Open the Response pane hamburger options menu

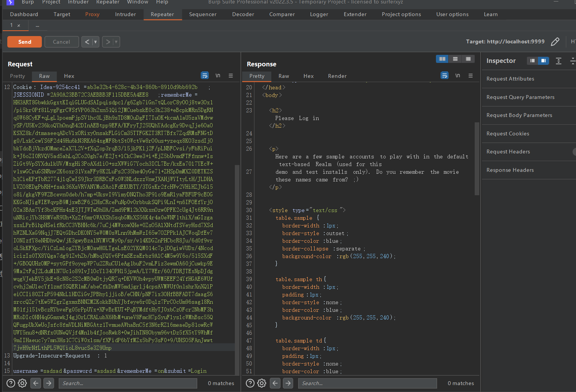[470, 76]
